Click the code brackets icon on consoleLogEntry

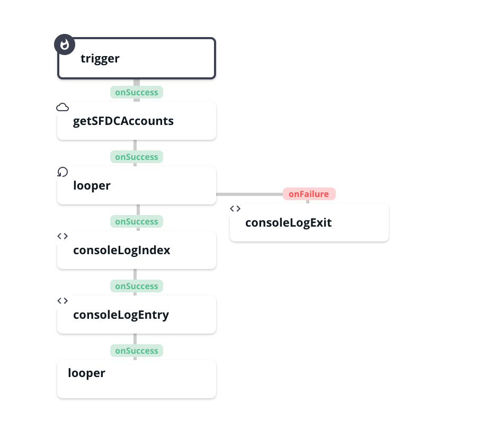coord(63,300)
